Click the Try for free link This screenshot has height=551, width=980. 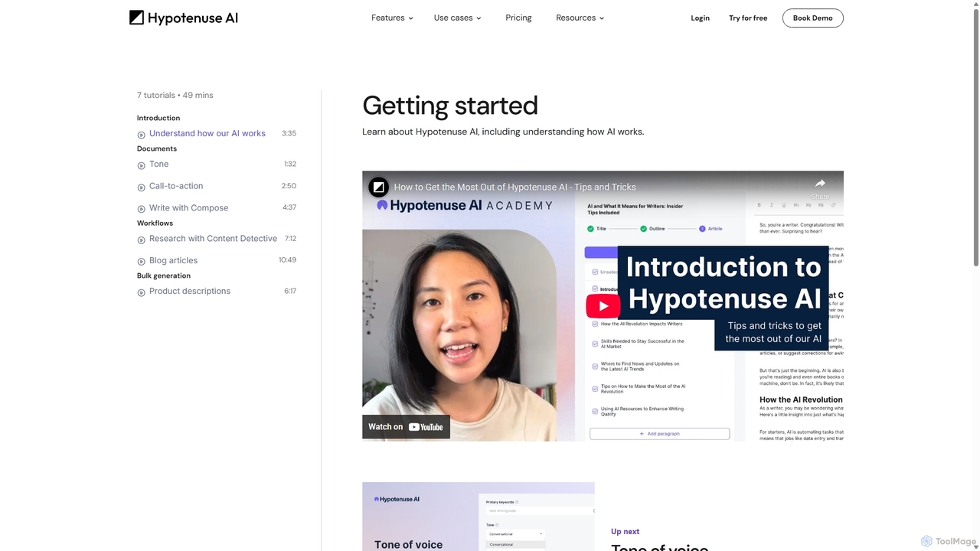748,18
